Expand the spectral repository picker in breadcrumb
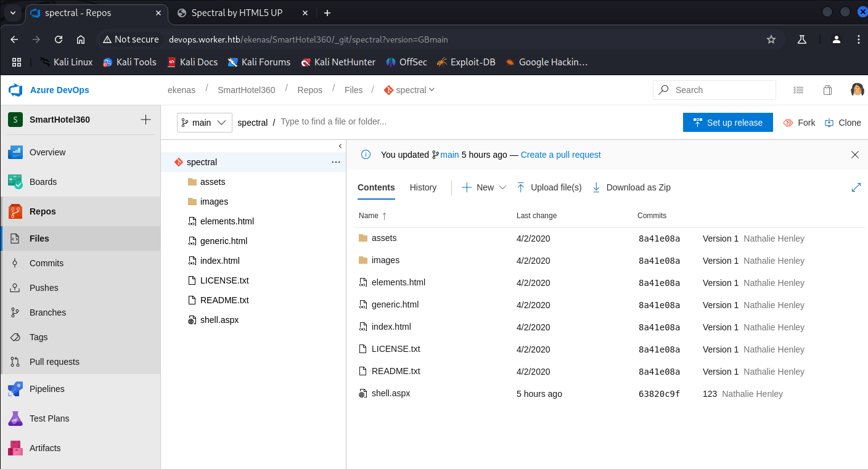Screen dimensions: 868x469 pyautogui.click(x=432, y=90)
